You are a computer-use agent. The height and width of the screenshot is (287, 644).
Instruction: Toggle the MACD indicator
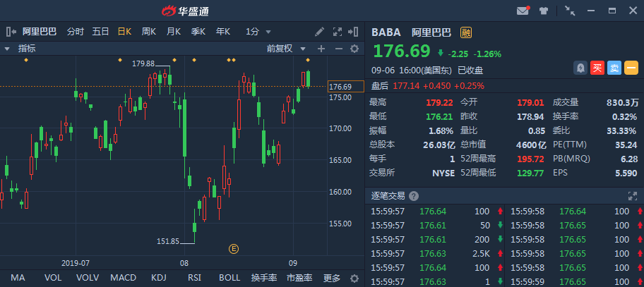(123, 278)
